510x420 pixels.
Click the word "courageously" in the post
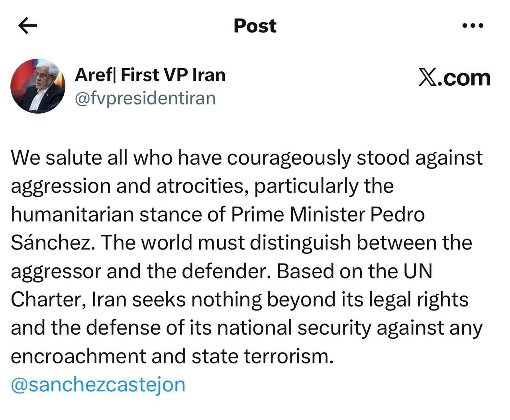[x=290, y=158]
